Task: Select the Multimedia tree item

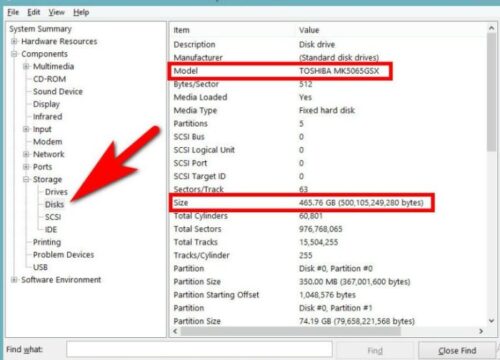Action: coord(53,66)
